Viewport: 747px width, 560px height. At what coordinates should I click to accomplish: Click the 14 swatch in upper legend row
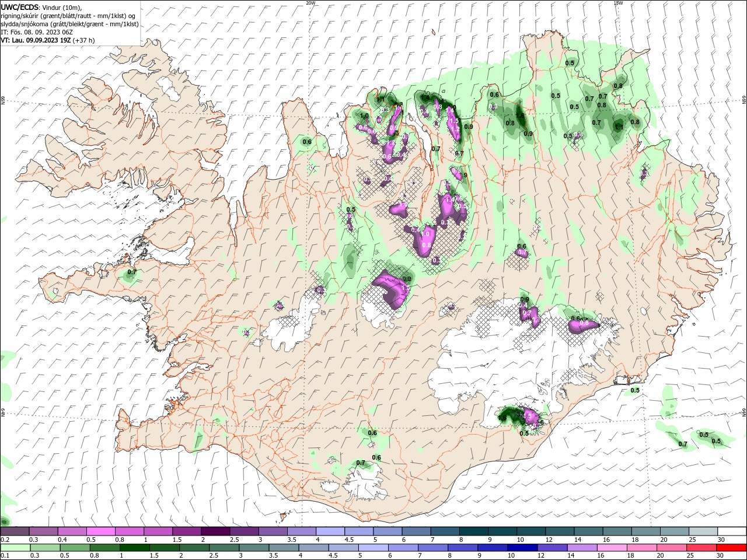[x=588, y=531]
